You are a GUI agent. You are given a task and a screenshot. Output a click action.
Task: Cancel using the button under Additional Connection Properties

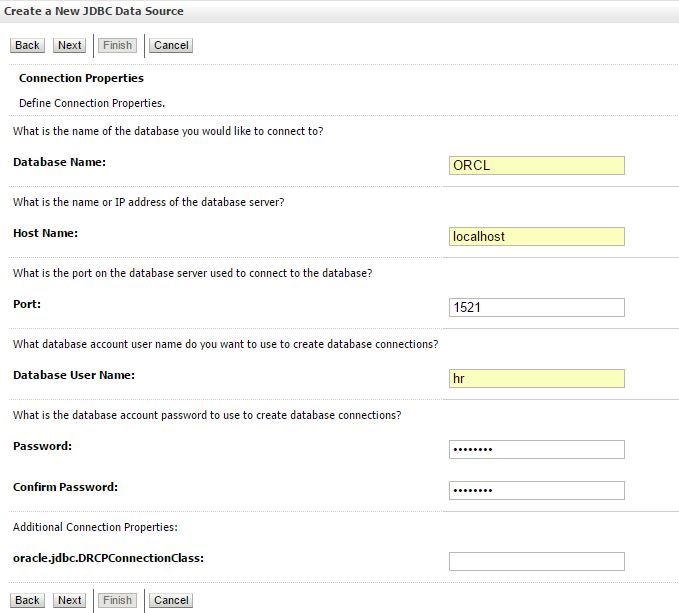point(171,600)
